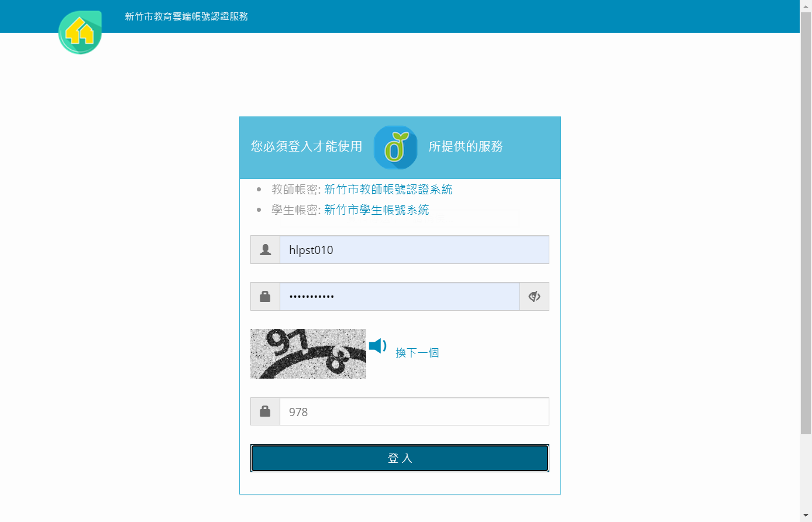Click the lock icon beside the password field
This screenshot has width=812, height=522.
pos(265,297)
